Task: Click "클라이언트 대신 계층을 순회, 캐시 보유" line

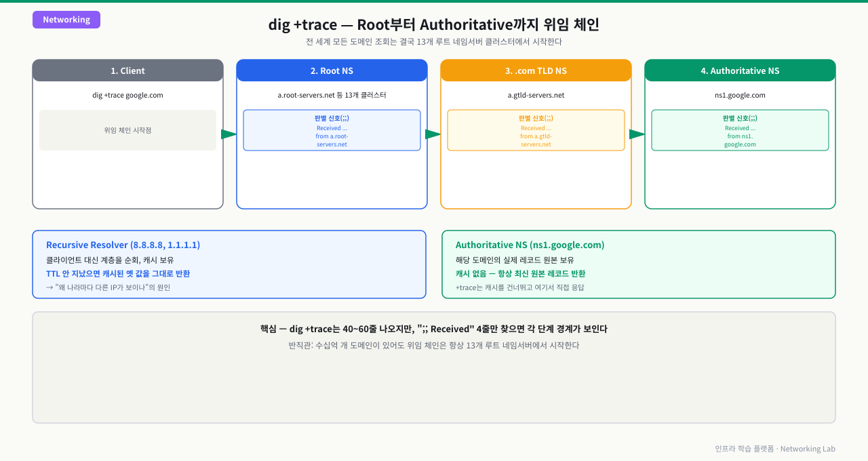Action: (110, 260)
